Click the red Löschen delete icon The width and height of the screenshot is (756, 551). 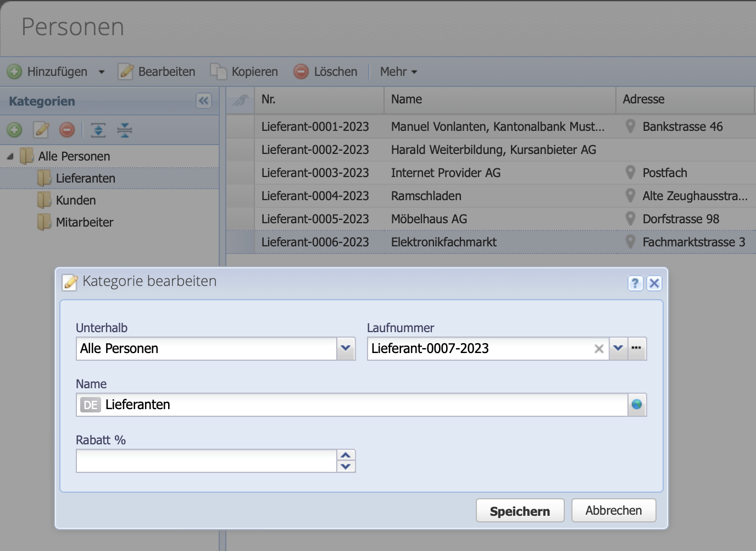pyautogui.click(x=301, y=71)
